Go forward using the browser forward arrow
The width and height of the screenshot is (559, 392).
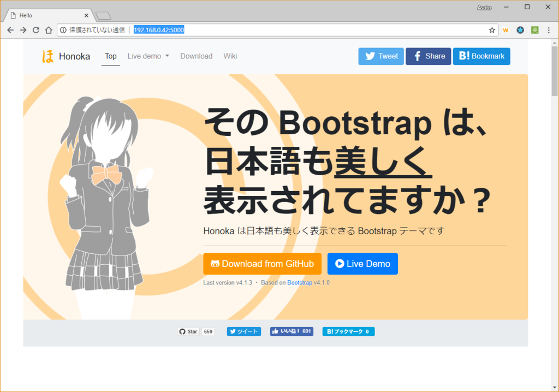23,30
